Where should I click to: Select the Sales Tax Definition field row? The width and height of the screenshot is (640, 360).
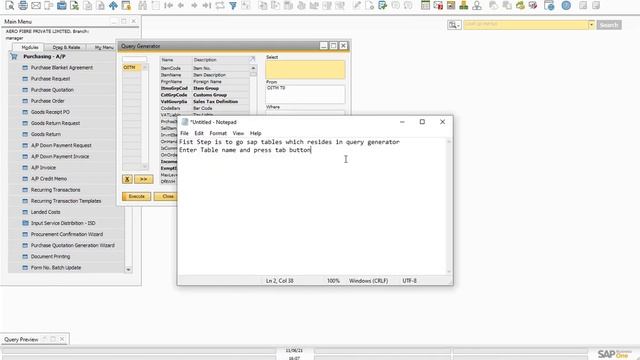point(204,101)
